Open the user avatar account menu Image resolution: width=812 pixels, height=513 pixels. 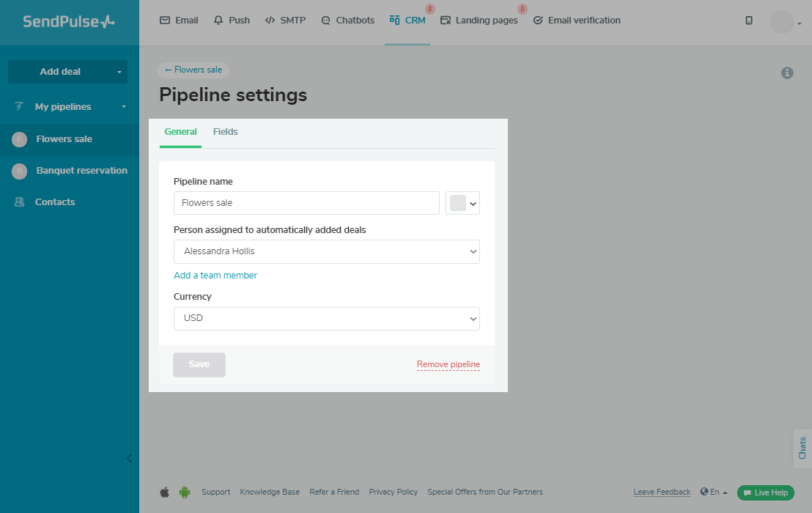(x=783, y=21)
